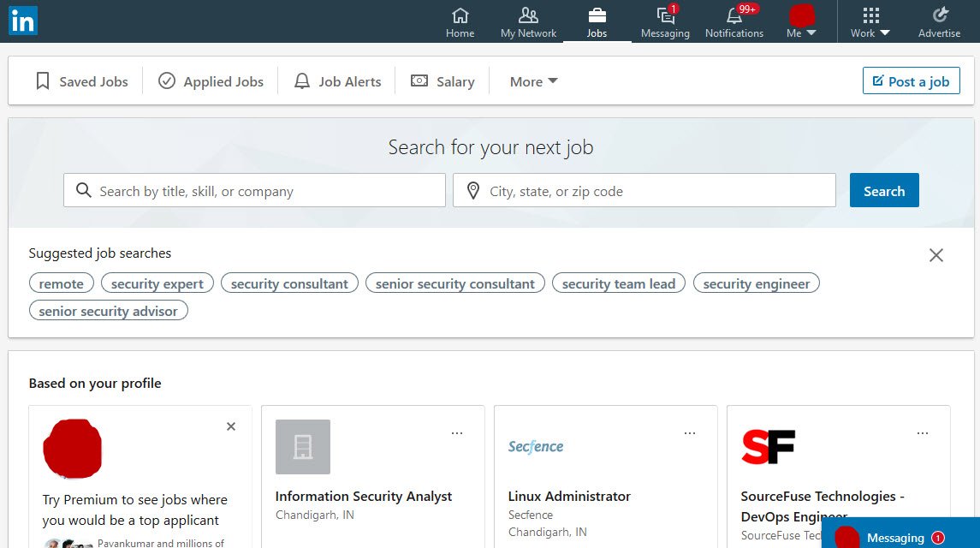The width and height of the screenshot is (980, 548).
Task: Click the 'Suggested job searches' label
Action: click(x=100, y=253)
